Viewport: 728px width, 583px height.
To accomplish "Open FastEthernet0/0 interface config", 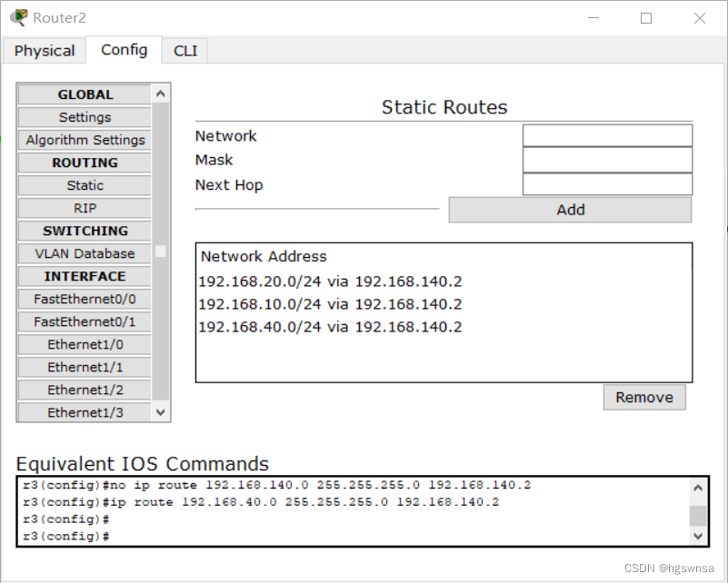I will point(85,299).
